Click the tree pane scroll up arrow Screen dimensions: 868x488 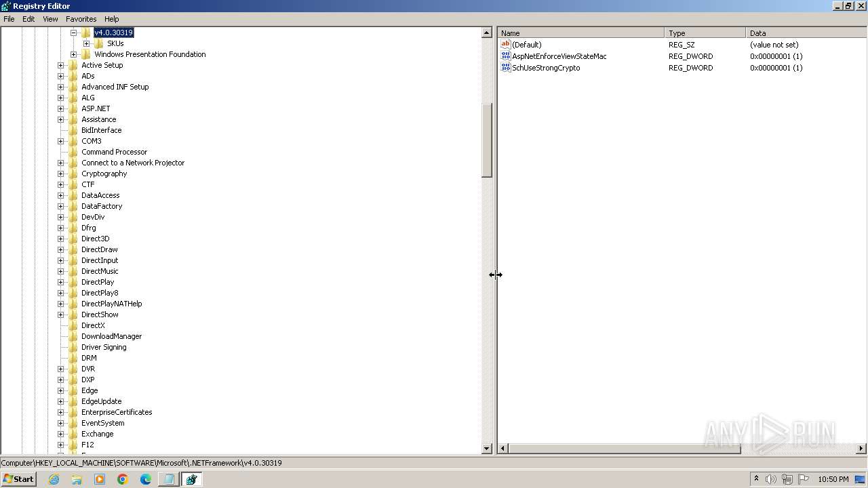pyautogui.click(x=486, y=33)
